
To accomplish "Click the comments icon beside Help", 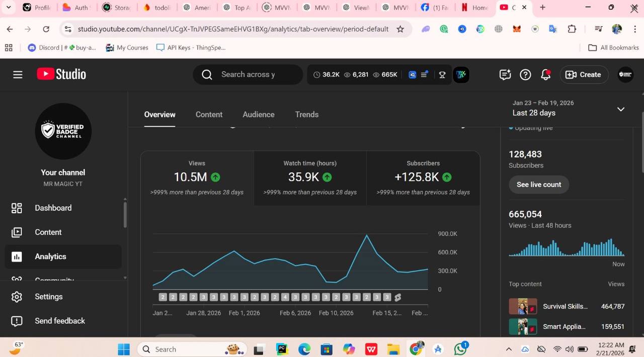I will click(505, 74).
